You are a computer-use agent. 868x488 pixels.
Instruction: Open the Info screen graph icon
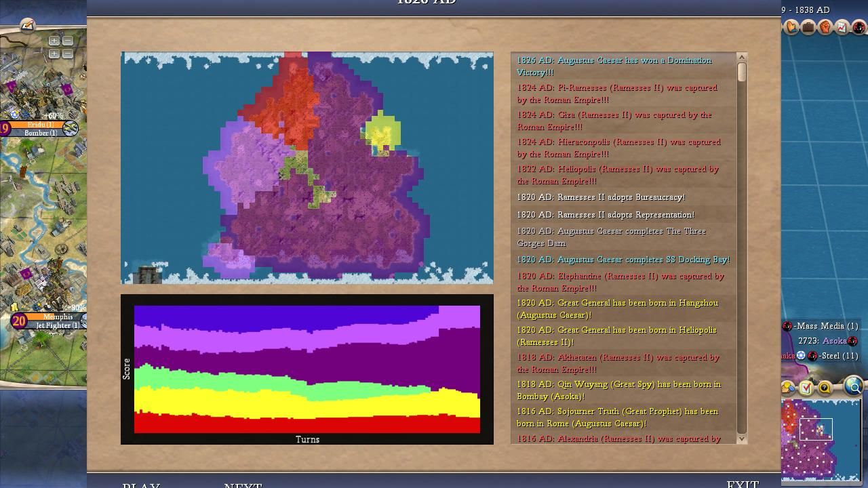point(842,28)
